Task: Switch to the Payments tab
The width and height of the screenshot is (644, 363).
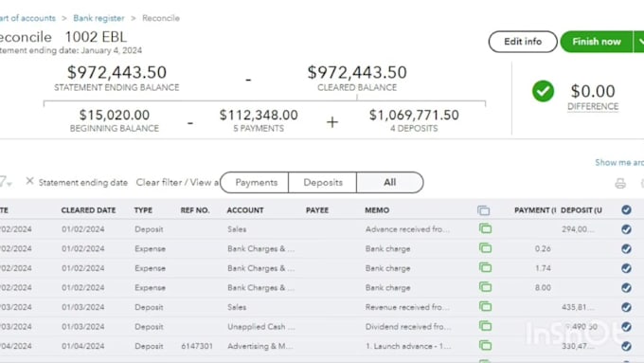Action: click(x=255, y=183)
